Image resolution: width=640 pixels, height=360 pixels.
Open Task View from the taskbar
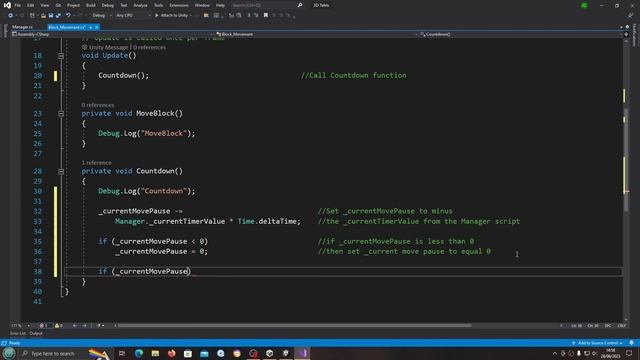(x=122, y=353)
